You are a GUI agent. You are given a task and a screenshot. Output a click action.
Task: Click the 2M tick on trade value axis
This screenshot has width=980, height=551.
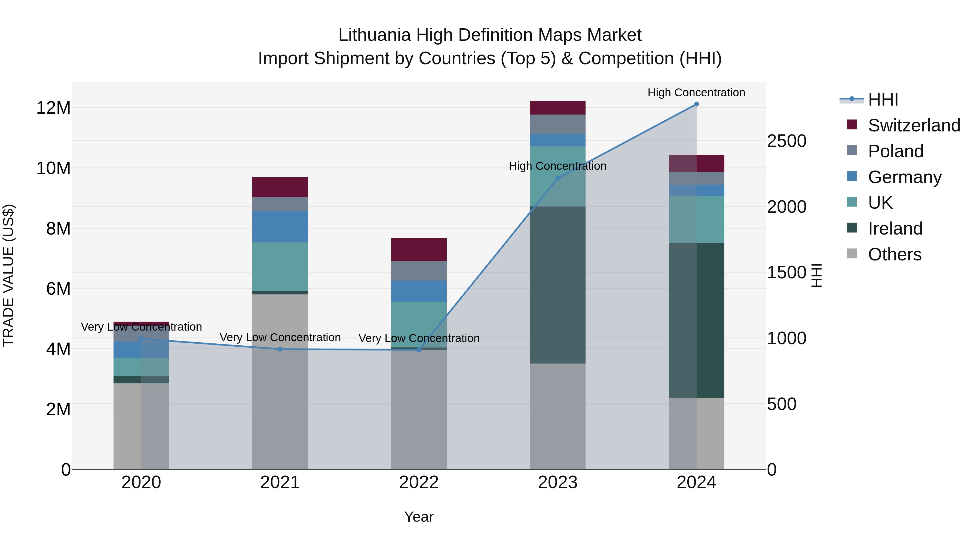click(58, 409)
